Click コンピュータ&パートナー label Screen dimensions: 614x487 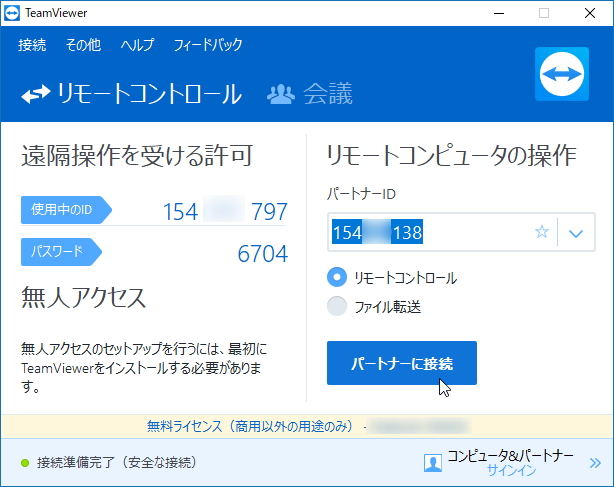pos(510,456)
